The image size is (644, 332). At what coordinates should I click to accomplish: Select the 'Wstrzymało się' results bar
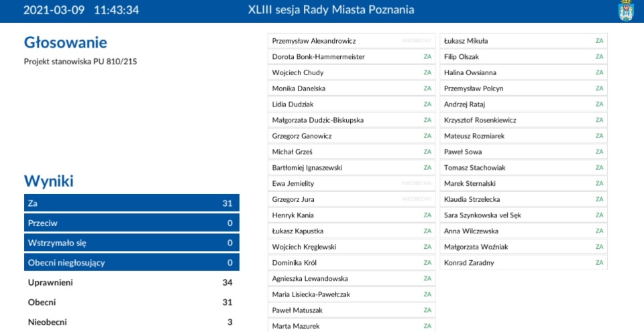pyautogui.click(x=131, y=243)
